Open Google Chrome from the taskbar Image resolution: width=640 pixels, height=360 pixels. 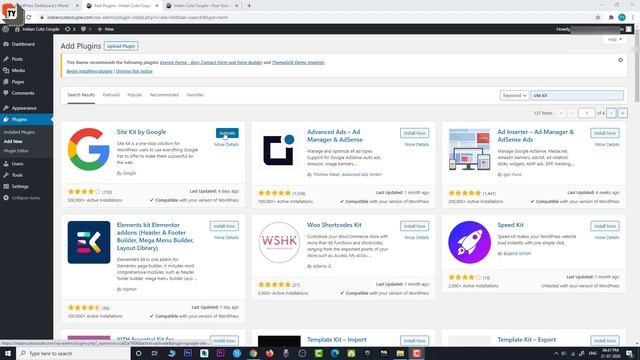[x=253, y=353]
